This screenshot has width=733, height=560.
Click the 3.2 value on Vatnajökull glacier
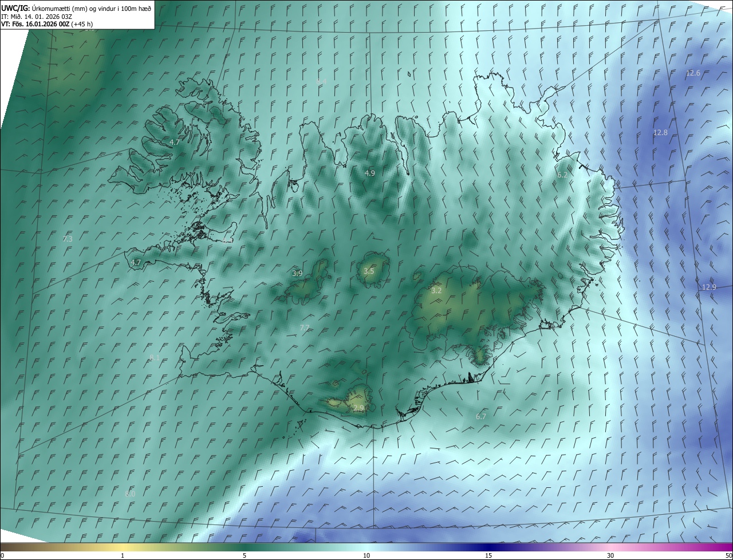pos(436,290)
